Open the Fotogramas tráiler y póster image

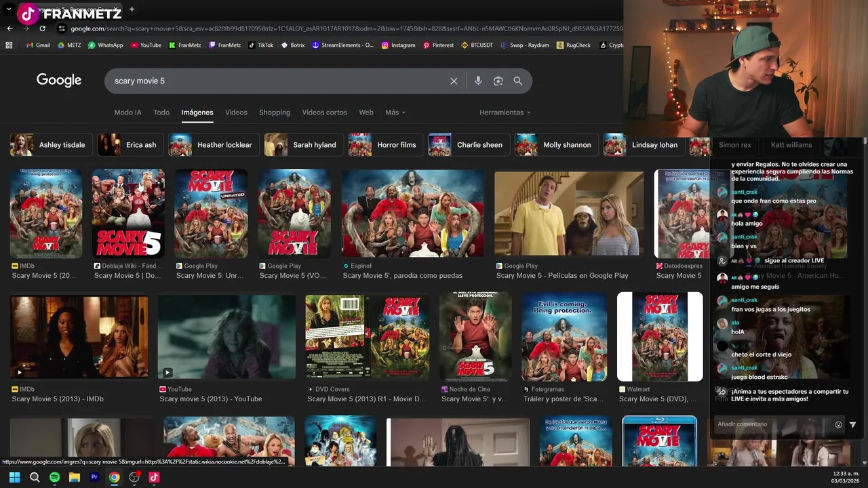pyautogui.click(x=564, y=337)
